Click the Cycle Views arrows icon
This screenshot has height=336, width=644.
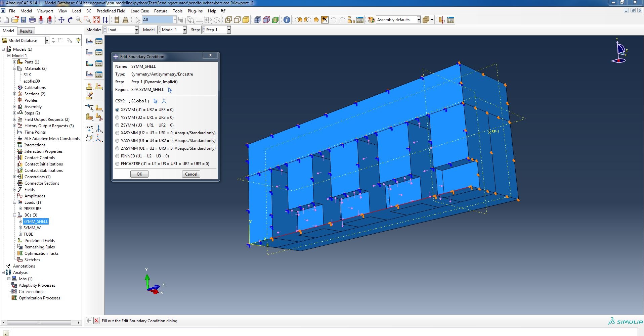click(105, 20)
